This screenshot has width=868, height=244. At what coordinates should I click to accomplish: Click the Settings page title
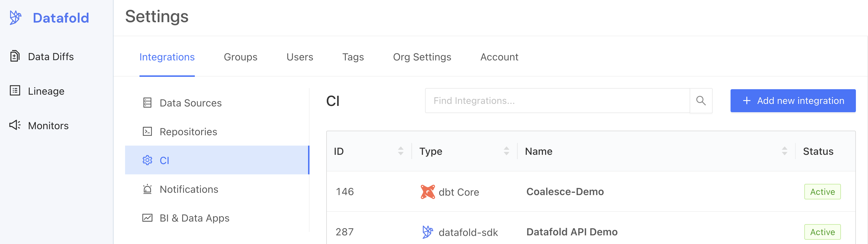click(x=157, y=16)
